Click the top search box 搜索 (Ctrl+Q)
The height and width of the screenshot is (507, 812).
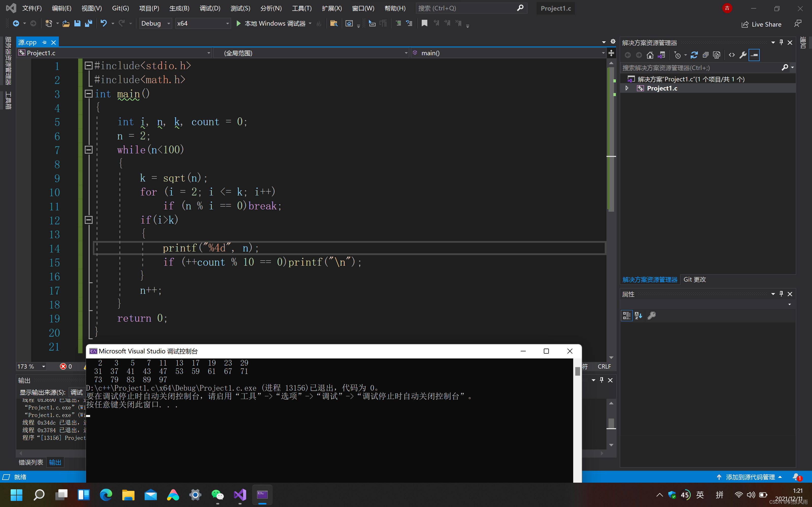pos(466,8)
